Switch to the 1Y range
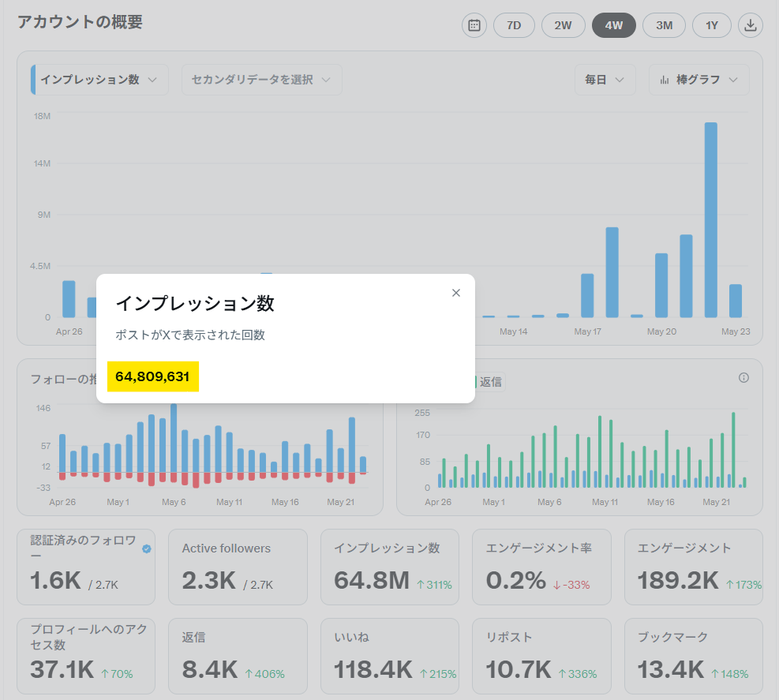Image resolution: width=779 pixels, height=700 pixels. click(711, 25)
